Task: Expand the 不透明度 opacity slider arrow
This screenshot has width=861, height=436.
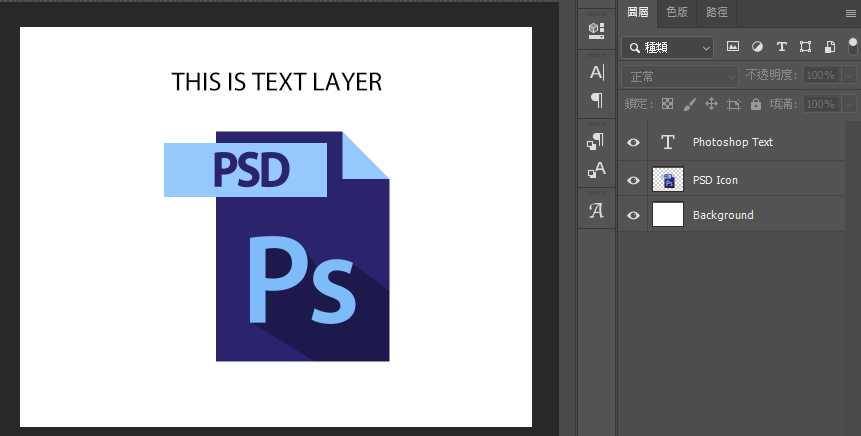Action: (850, 76)
